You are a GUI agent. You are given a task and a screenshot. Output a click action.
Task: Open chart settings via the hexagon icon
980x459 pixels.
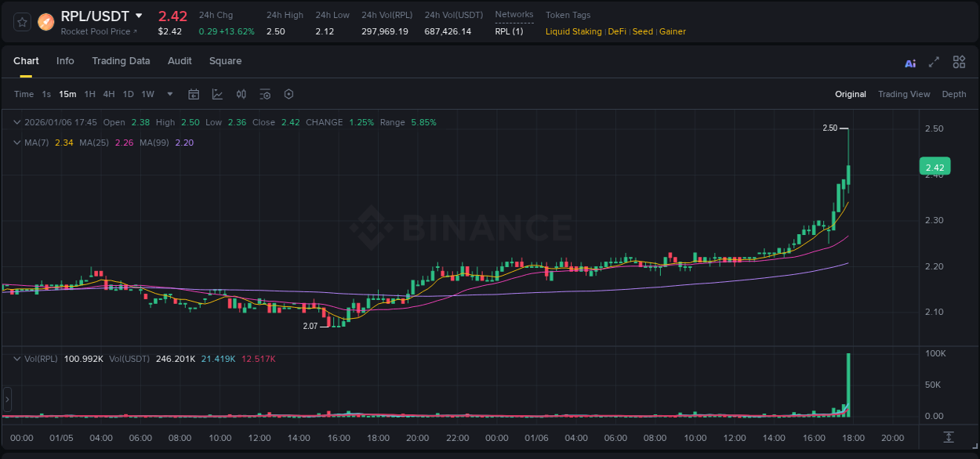tap(289, 93)
